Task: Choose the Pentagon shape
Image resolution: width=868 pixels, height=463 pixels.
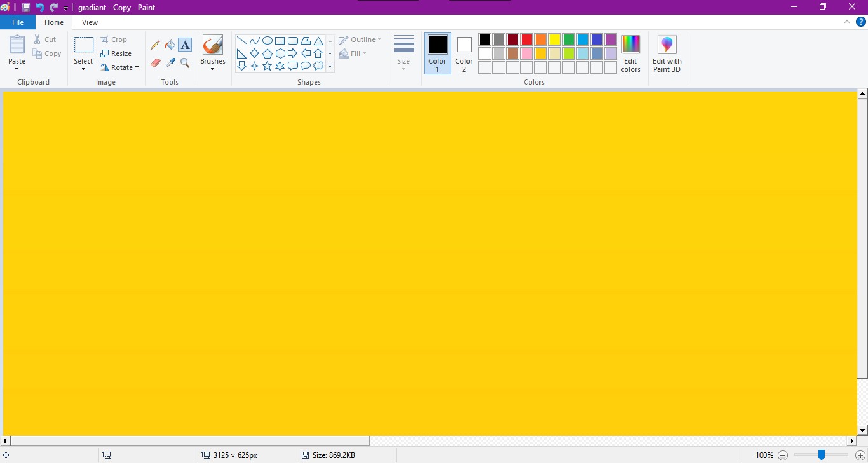Action: pos(267,53)
